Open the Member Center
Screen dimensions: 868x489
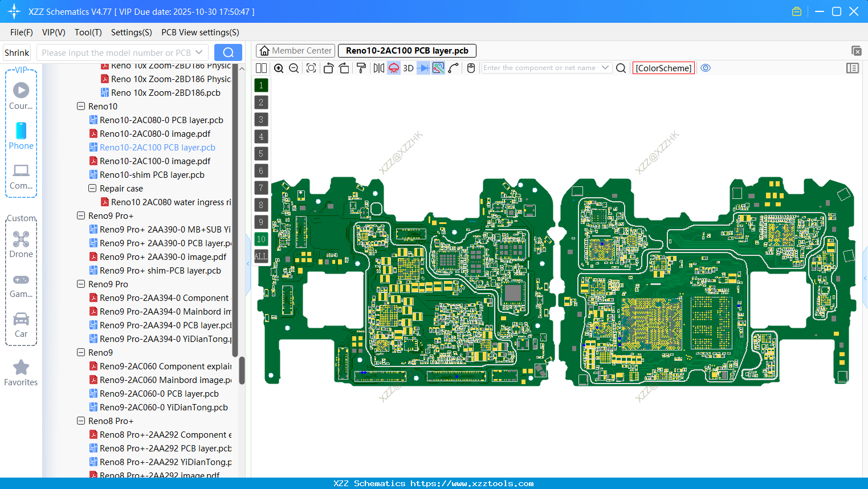[295, 50]
